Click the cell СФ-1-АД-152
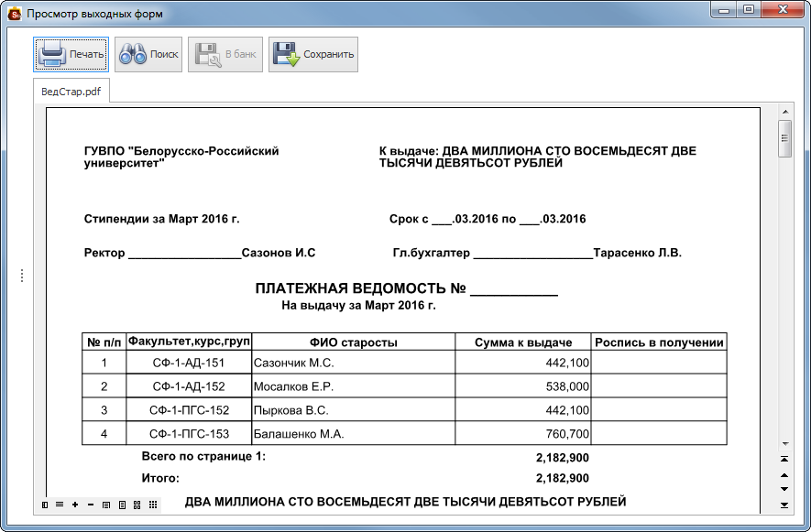Viewport: 811px width, 532px height. 189,386
